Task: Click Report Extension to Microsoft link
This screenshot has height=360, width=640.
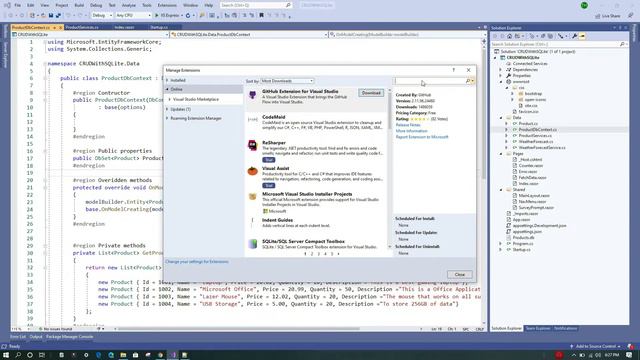Action: [x=422, y=137]
